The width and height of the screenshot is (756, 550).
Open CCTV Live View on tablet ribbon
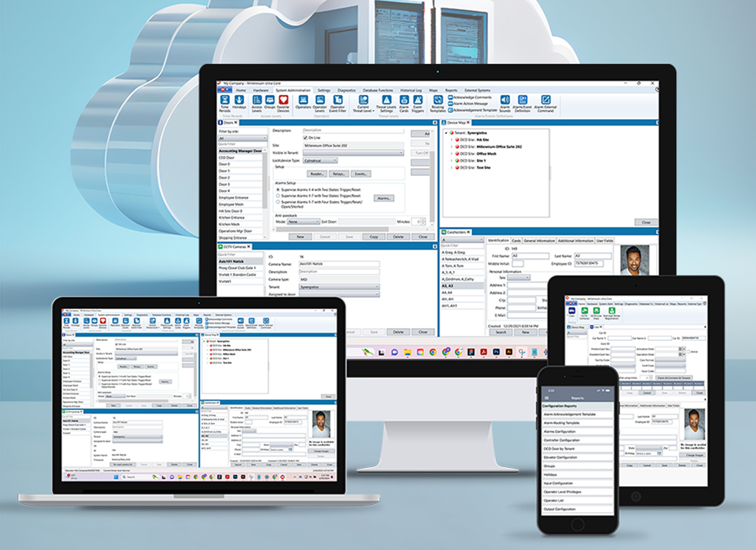pos(597,313)
